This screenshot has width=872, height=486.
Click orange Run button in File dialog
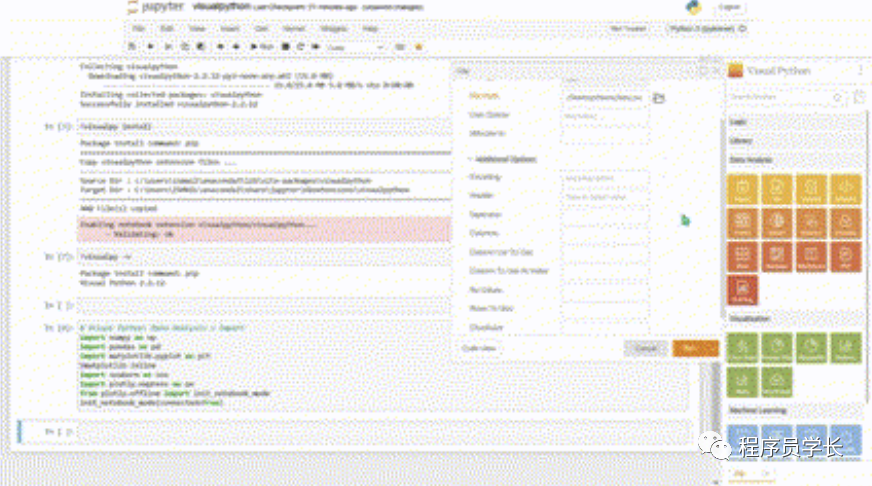click(x=689, y=348)
